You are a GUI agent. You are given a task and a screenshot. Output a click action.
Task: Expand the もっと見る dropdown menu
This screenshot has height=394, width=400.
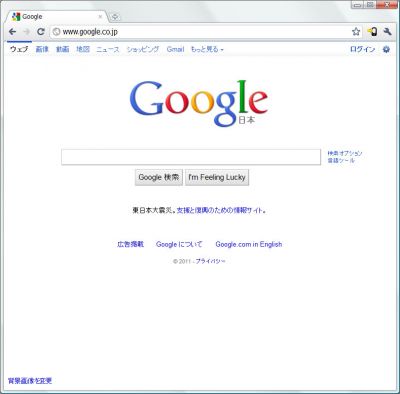(207, 49)
